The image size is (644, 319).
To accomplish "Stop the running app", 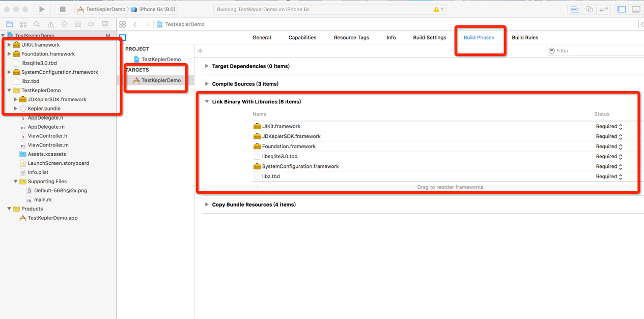I will 62,9.
